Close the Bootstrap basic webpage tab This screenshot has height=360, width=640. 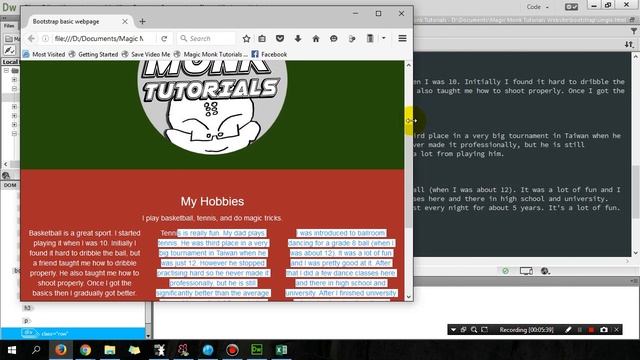point(125,22)
